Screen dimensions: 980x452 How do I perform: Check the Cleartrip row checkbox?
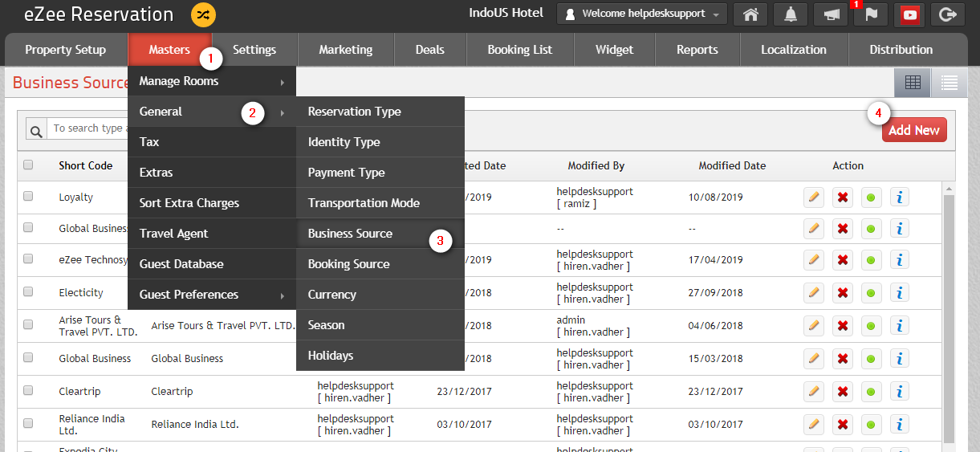pos(28,391)
